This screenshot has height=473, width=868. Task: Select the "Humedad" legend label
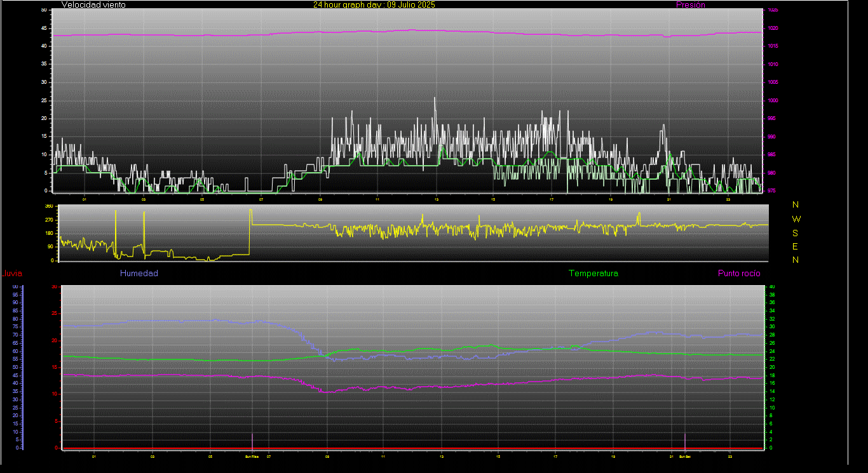point(139,274)
